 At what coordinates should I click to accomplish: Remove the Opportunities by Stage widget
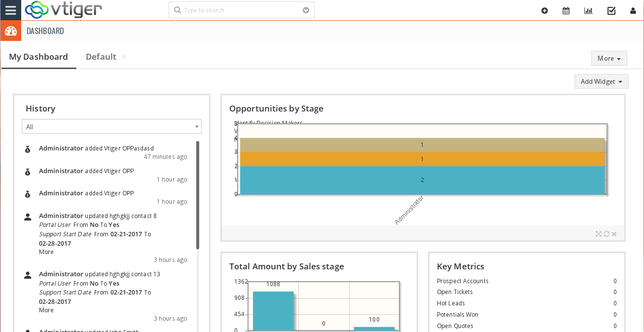point(614,234)
